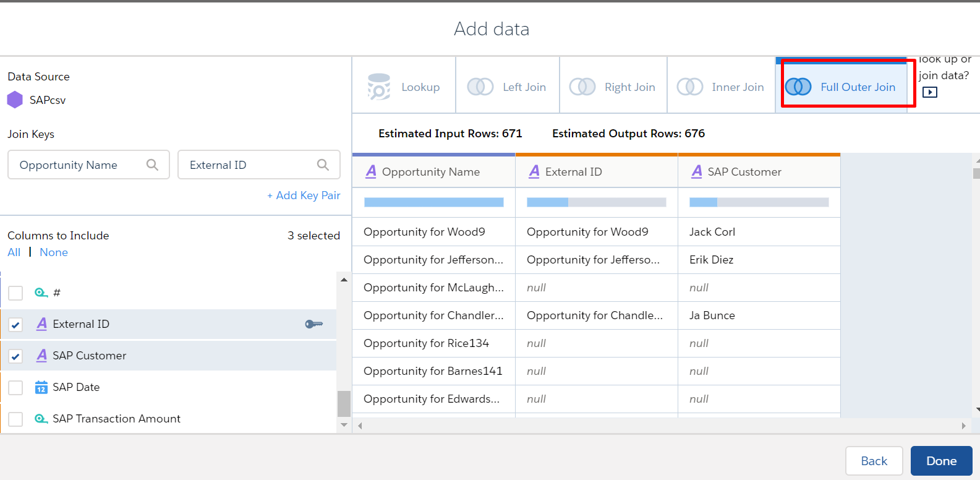
Task: Click the text type icon in SAP Customer header
Action: (x=697, y=171)
